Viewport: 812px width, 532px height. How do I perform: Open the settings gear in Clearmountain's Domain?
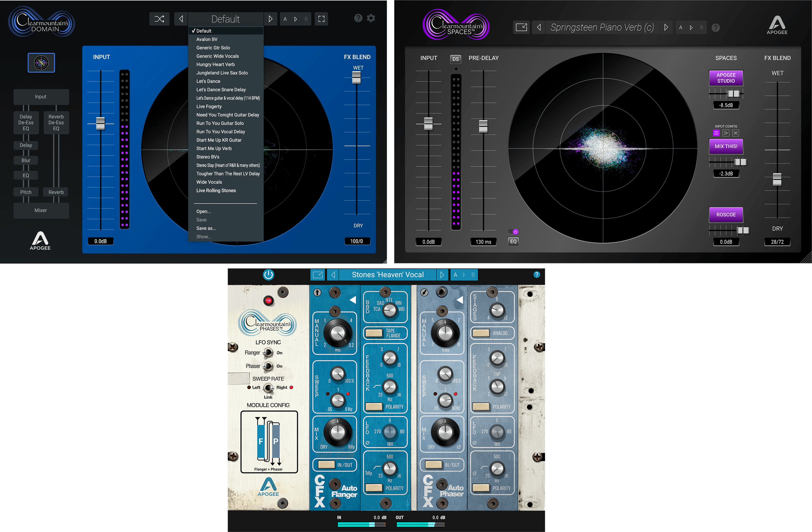coord(371,18)
